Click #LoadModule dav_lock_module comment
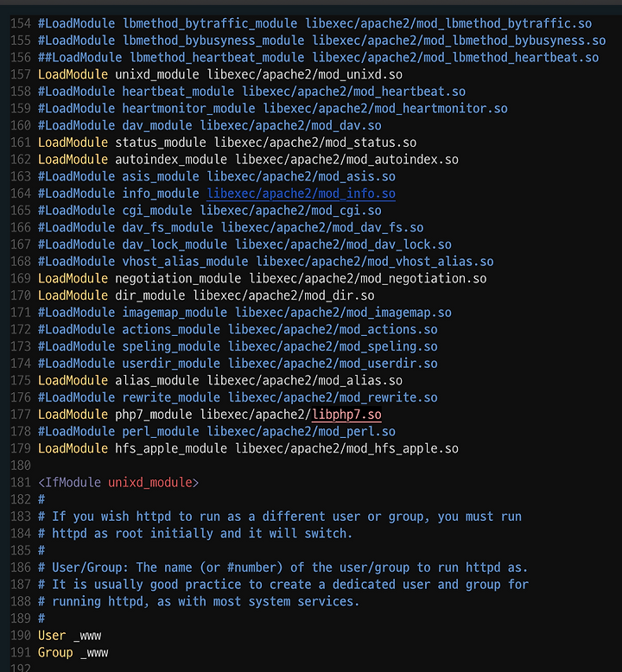The height and width of the screenshot is (672, 622). pos(244,244)
